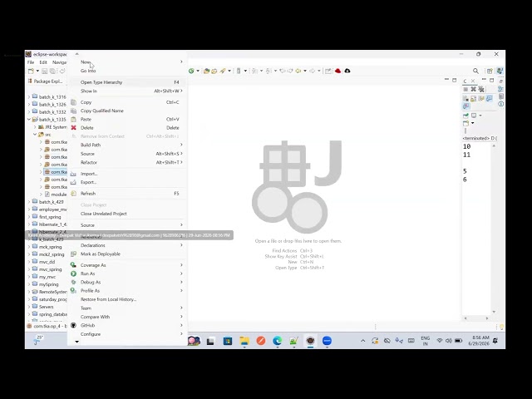The image size is (532, 399).
Task: Click the green run toolbar button
Action: [191, 71]
